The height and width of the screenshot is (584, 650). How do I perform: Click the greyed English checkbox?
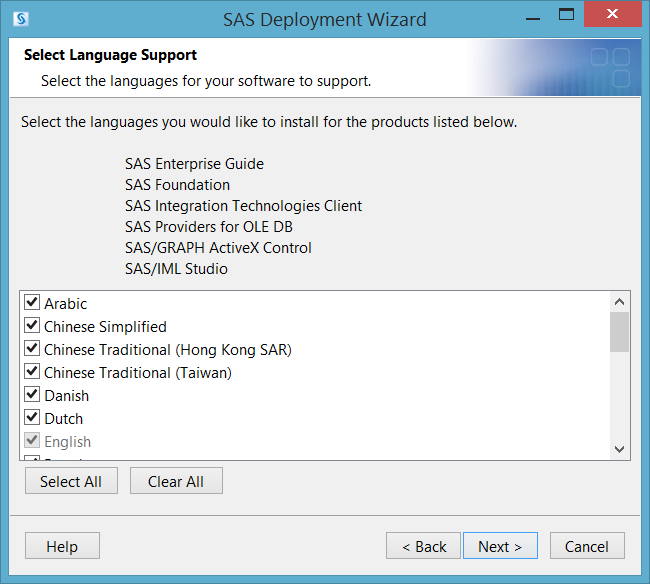click(32, 440)
